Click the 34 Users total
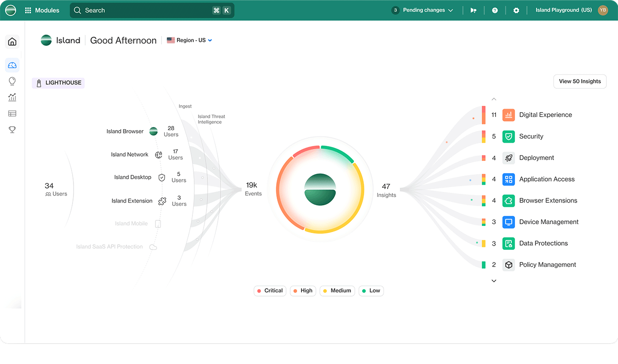Screen dimensions: 618x364 click(56, 189)
